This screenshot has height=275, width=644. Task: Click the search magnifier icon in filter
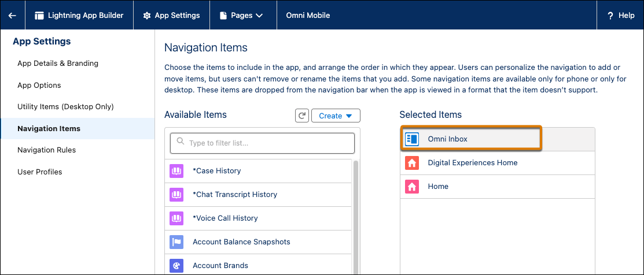point(180,142)
